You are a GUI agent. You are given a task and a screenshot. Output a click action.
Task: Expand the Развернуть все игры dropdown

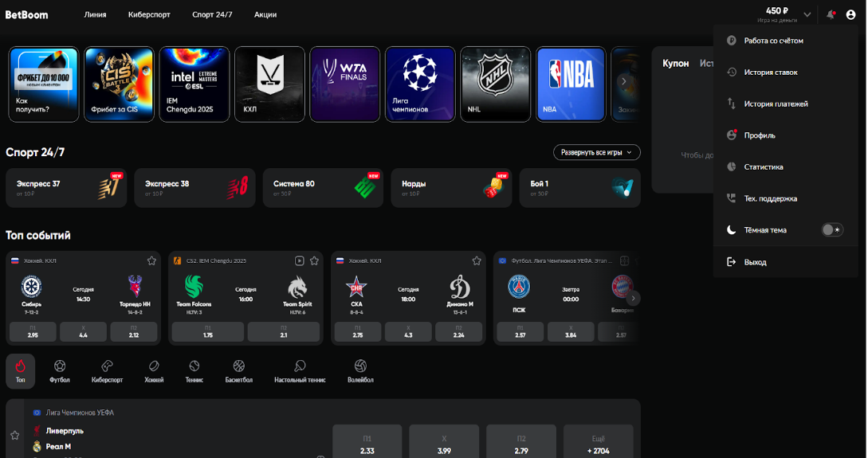(x=596, y=152)
